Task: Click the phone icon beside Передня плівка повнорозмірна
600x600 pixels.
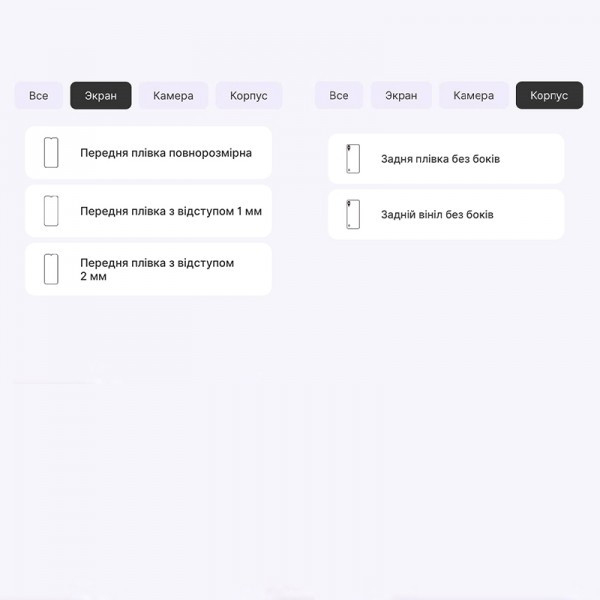Action: [x=51, y=153]
